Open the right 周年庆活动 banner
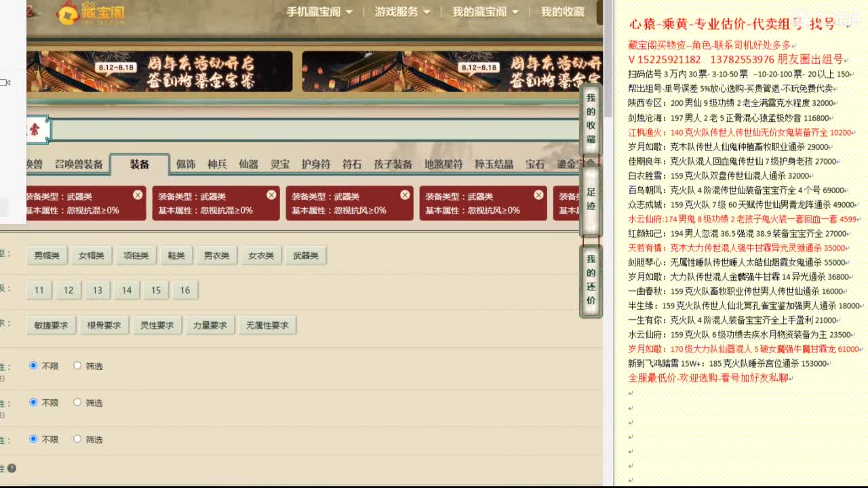868x488 pixels. click(452, 71)
